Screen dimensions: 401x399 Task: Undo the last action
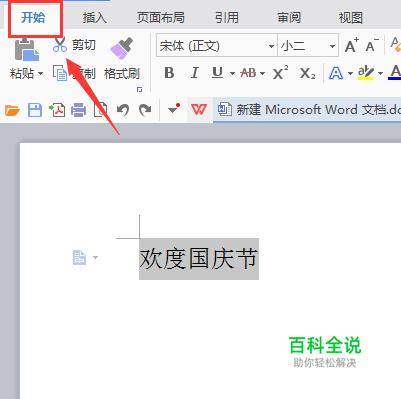123,110
